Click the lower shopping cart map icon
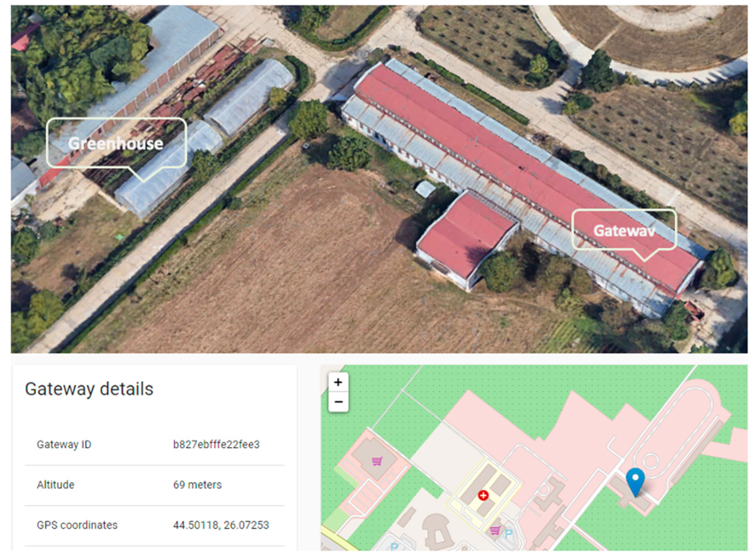The height and width of the screenshot is (560, 754). click(x=495, y=530)
